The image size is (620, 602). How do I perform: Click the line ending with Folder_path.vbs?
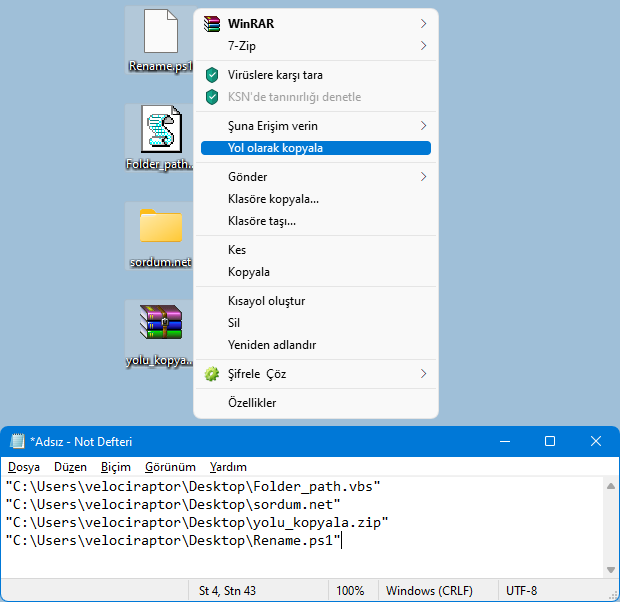point(193,486)
